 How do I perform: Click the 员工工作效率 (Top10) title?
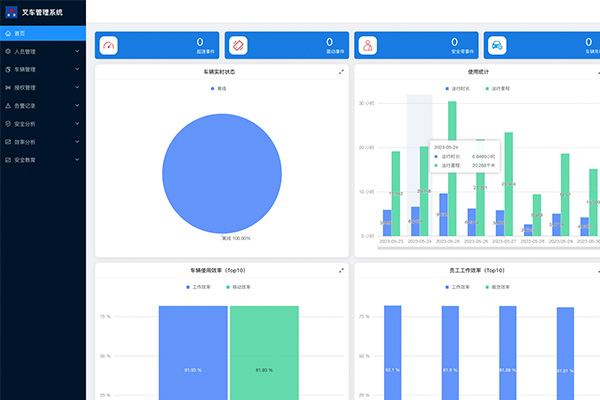477,270
